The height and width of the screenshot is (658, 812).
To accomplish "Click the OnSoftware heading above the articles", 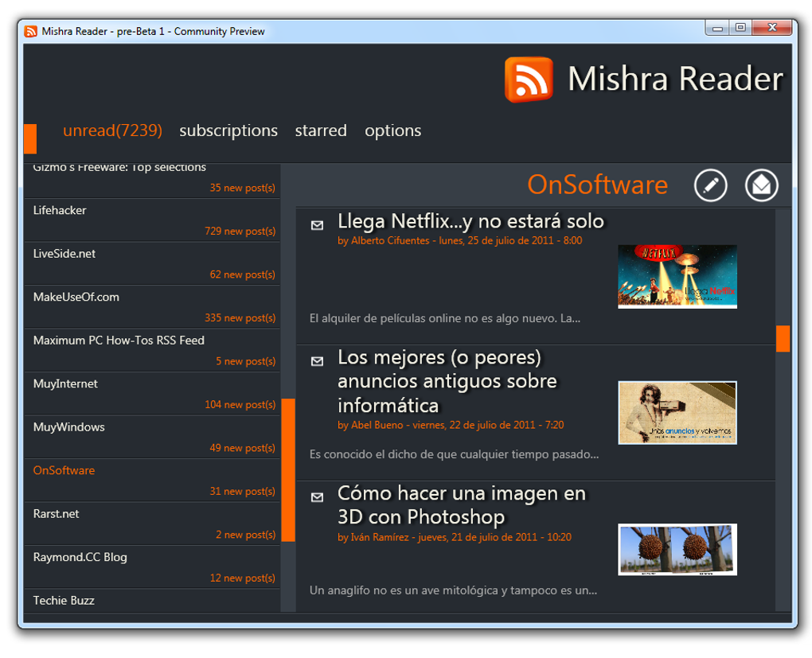I will 598,185.
